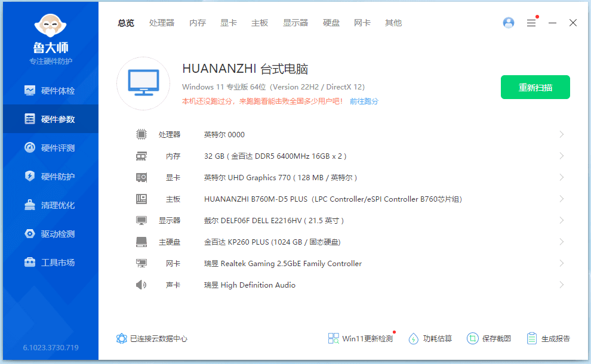Expand DELL E2216HV display row arrow
This screenshot has width=591, height=364.
562,220
